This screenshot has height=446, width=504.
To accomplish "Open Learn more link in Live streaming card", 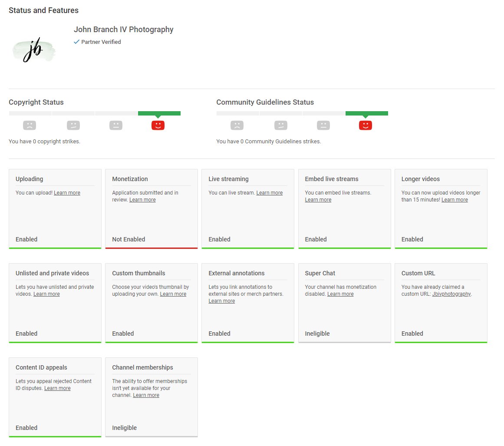I will coord(269,193).
